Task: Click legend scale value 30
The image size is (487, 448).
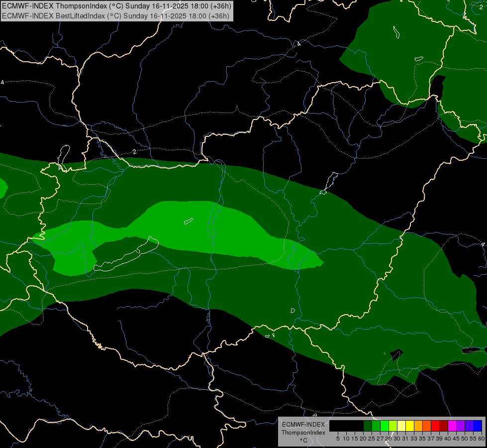Action: [x=397, y=439]
